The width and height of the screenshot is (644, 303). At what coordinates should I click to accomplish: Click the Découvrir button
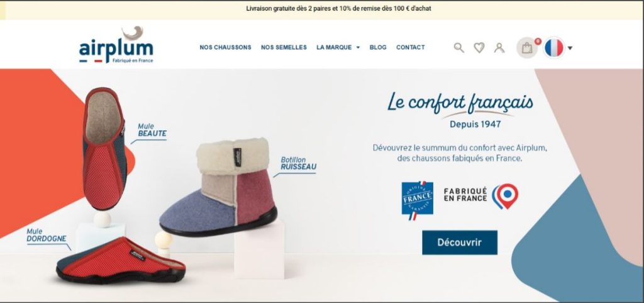[x=460, y=243]
